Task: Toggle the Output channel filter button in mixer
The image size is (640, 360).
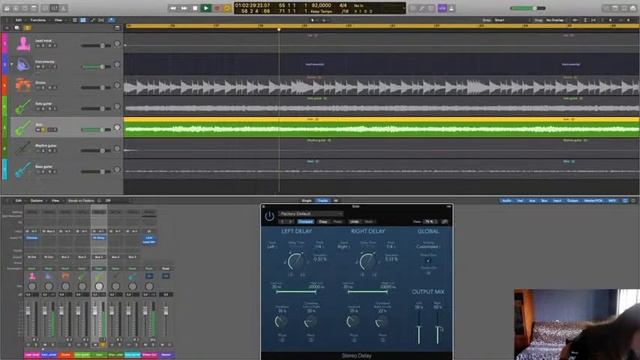Action: click(x=573, y=201)
